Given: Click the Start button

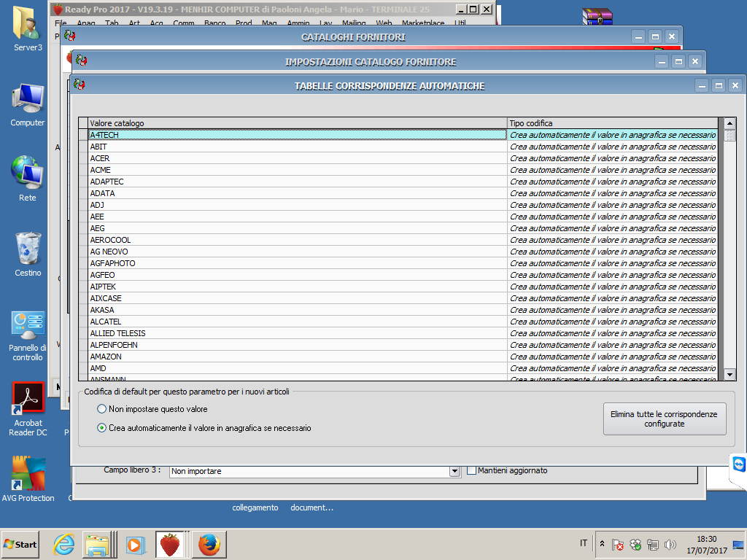Looking at the screenshot, I should coord(20,544).
